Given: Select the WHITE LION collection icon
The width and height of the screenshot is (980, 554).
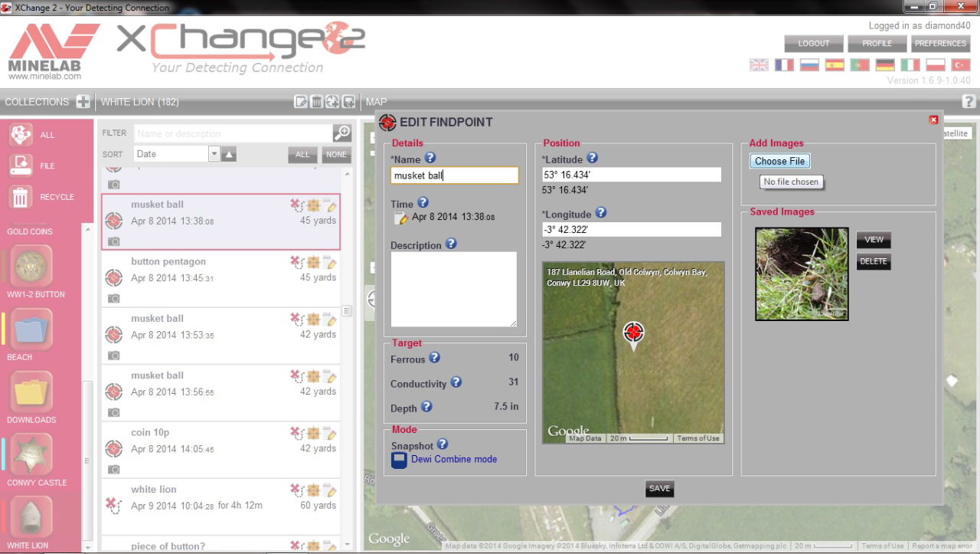Looking at the screenshot, I should click(x=31, y=518).
